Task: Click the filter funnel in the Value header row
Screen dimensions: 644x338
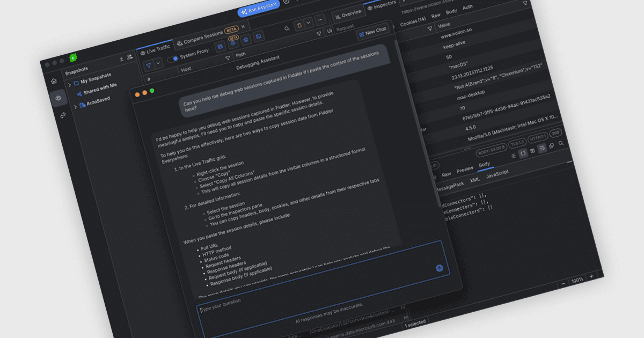Action: (429, 28)
